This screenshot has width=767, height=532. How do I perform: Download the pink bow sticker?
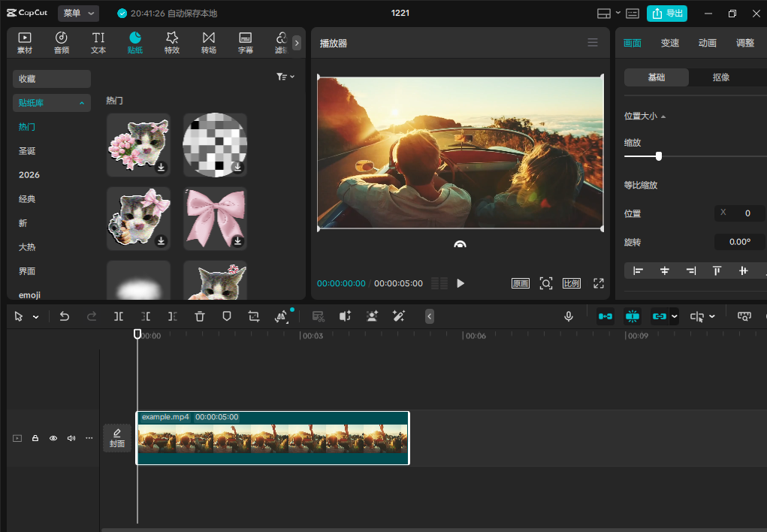click(237, 240)
